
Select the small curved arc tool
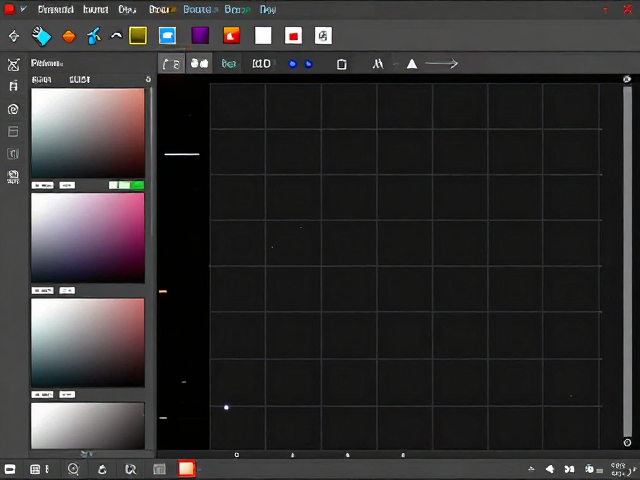(x=116, y=36)
